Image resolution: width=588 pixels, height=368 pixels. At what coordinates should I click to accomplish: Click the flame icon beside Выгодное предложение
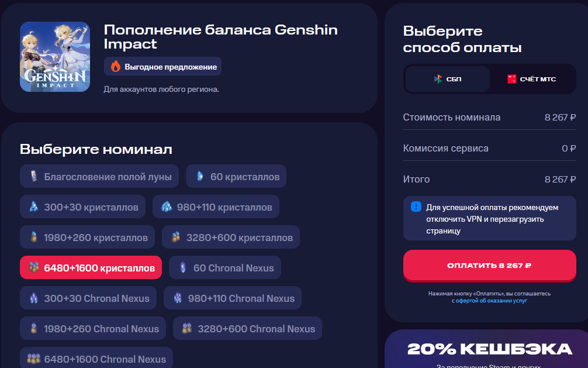[116, 67]
